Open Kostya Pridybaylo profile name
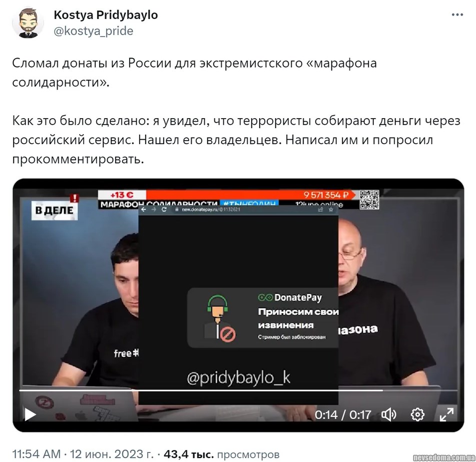The height and width of the screenshot is (462, 476). click(x=106, y=15)
